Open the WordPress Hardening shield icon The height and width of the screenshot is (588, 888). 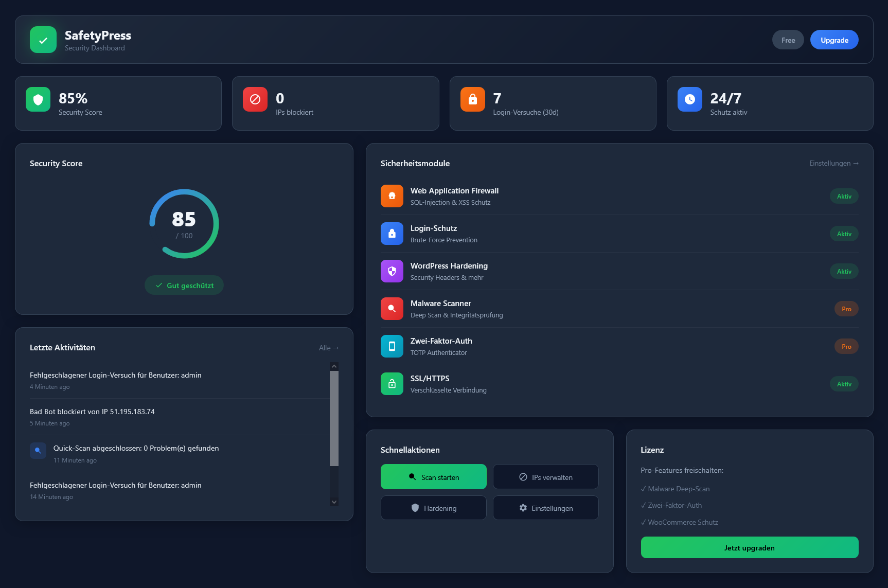coord(392,271)
